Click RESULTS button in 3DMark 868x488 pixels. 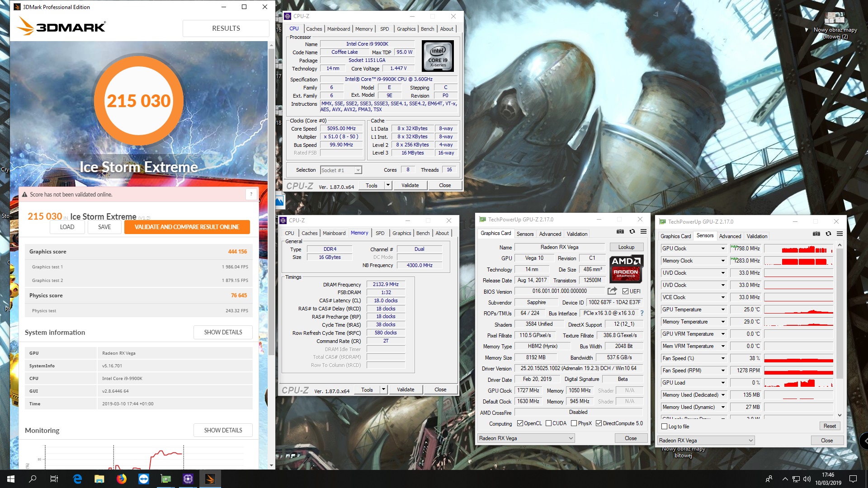(x=226, y=28)
